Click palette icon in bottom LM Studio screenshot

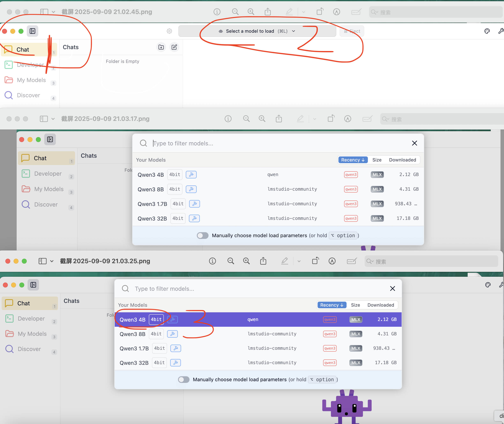point(488,285)
